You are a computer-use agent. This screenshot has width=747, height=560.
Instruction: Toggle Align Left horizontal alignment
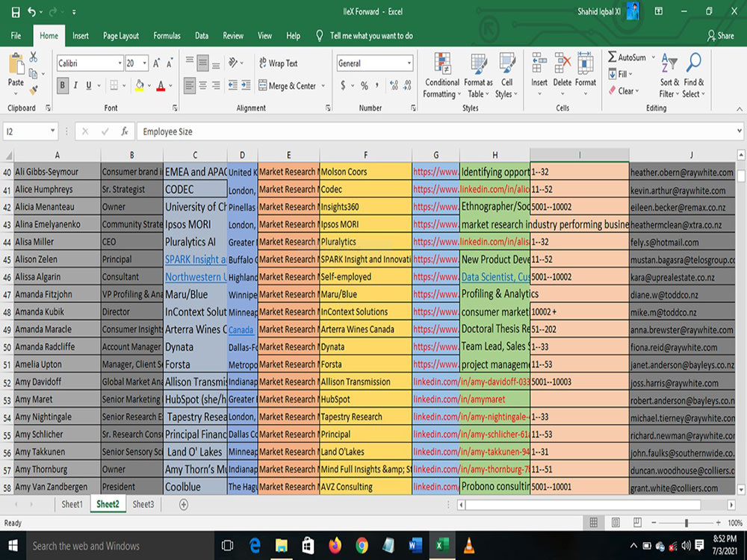coord(190,85)
